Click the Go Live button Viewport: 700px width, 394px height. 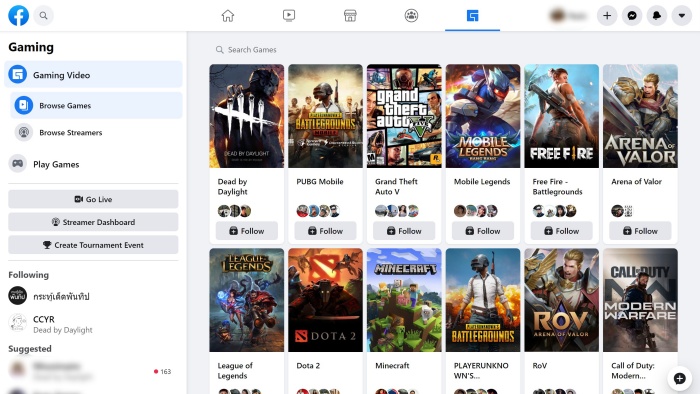[93, 199]
